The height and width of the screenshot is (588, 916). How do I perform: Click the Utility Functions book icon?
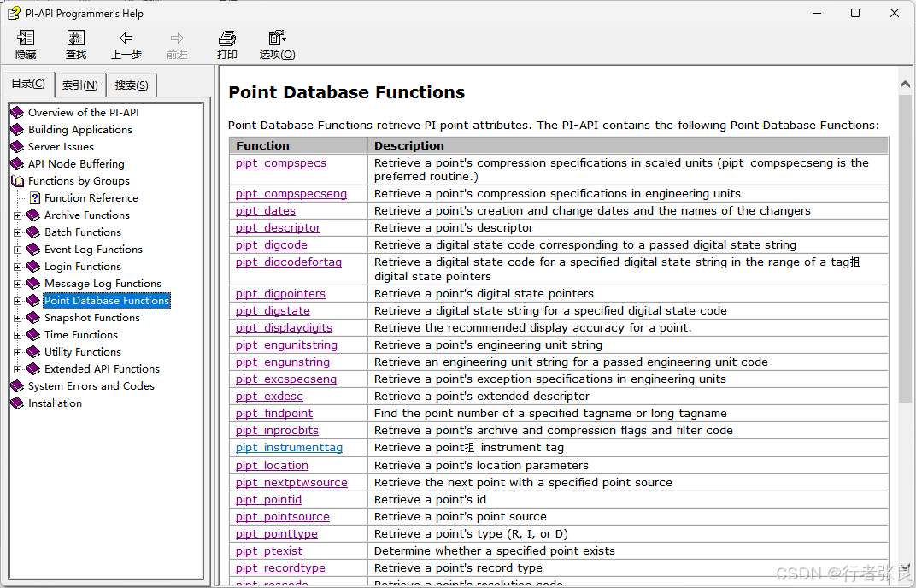(34, 352)
